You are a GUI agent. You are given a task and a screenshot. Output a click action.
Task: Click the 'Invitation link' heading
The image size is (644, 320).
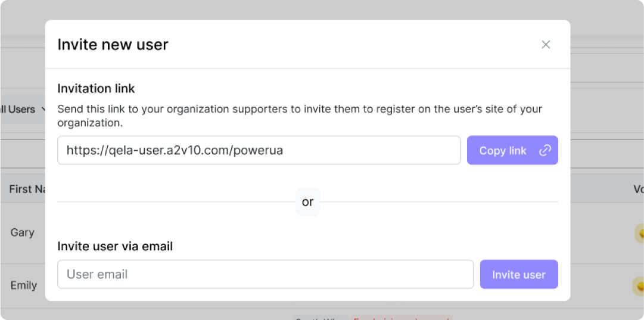96,89
